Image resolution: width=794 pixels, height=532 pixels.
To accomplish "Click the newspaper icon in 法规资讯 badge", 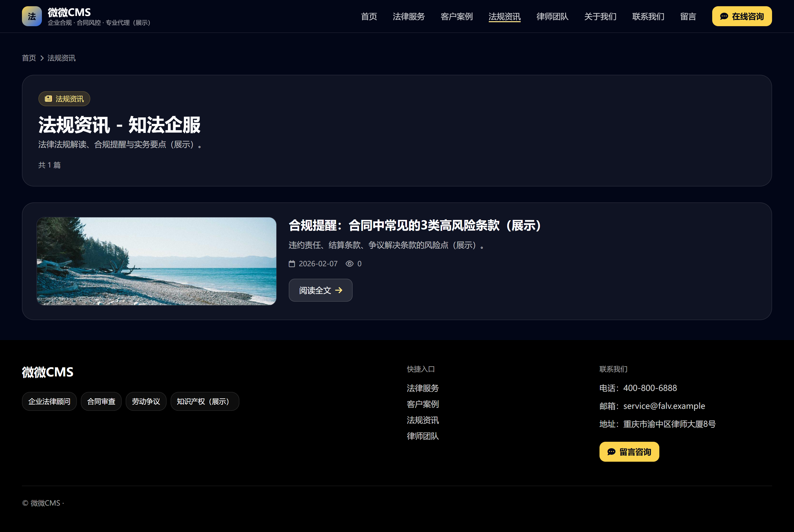I will pos(49,99).
